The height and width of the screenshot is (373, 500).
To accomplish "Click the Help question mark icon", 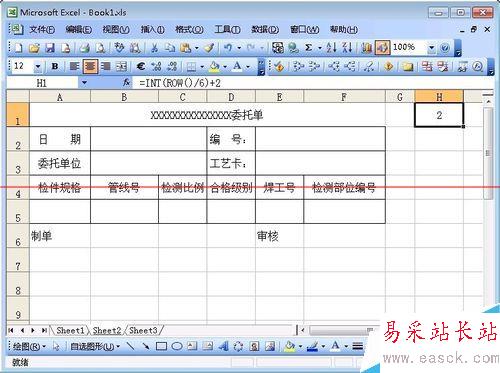I will [445, 48].
